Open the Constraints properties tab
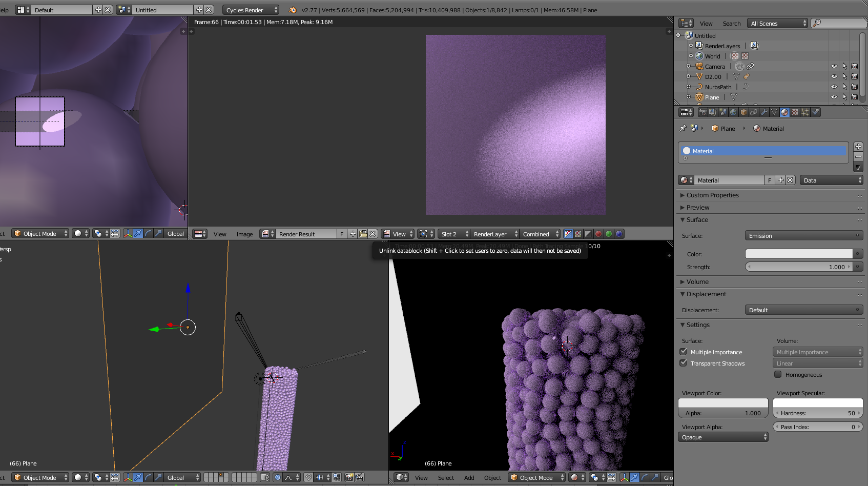Screen dimensions: 868x486 click(754, 112)
